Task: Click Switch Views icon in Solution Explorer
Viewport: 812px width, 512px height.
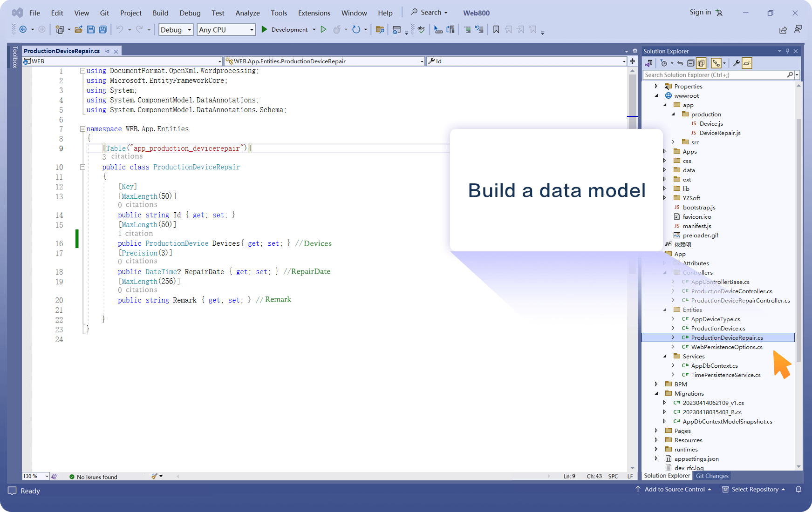Action: click(649, 63)
